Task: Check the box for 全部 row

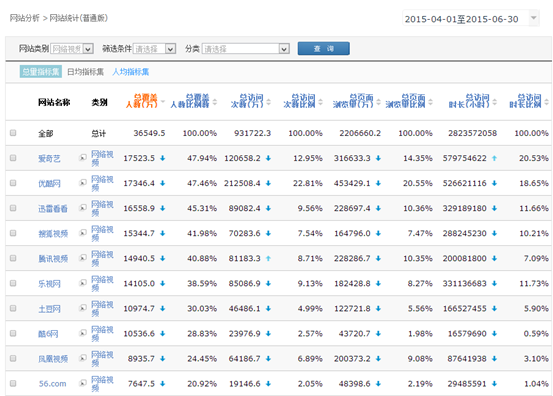Action: pos(13,133)
